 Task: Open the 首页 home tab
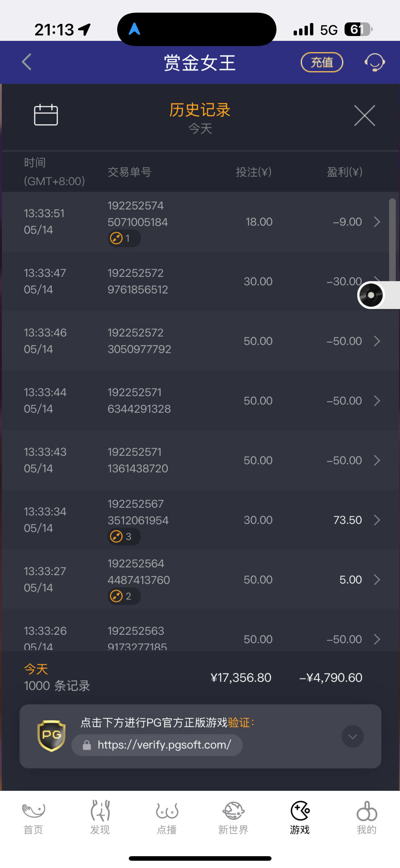pos(33,817)
